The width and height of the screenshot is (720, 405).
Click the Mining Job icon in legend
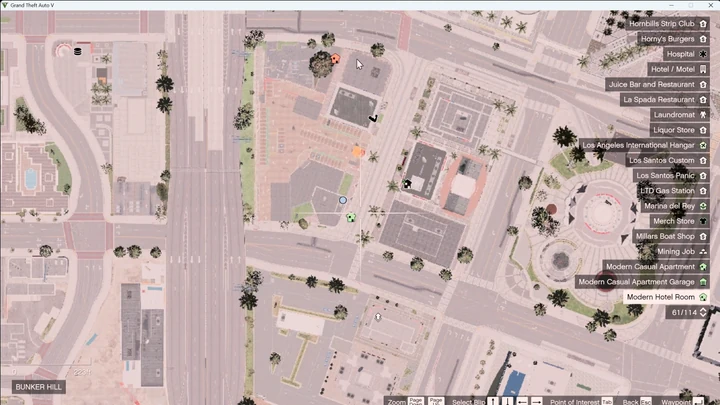point(703,252)
